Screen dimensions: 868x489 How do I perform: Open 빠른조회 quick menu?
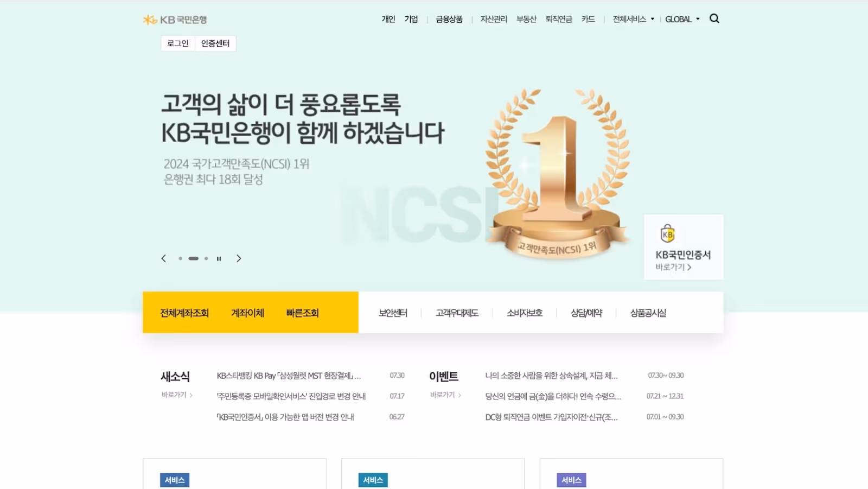coord(303,313)
